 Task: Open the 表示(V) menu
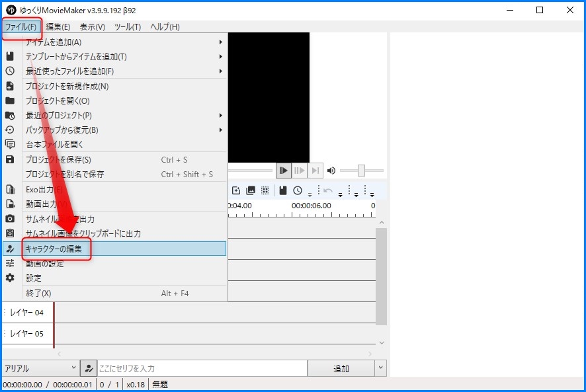93,27
